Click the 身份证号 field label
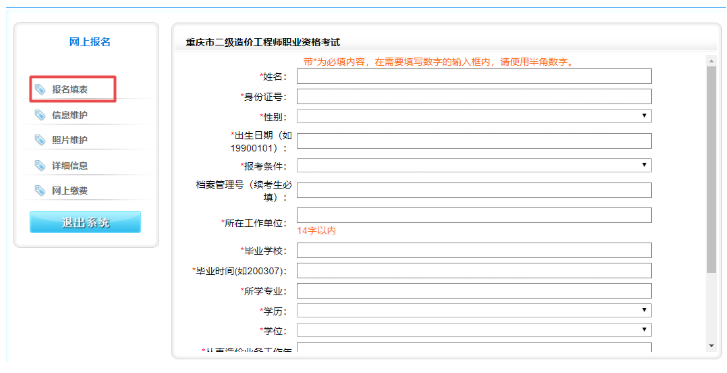 click(x=264, y=96)
